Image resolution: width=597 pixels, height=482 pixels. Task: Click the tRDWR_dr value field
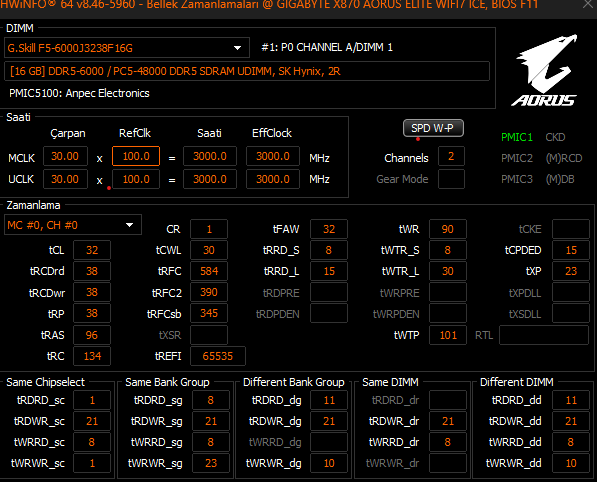click(448, 421)
